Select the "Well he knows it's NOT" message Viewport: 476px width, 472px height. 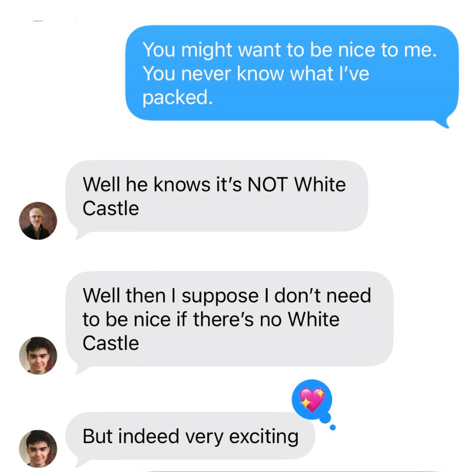[217, 196]
